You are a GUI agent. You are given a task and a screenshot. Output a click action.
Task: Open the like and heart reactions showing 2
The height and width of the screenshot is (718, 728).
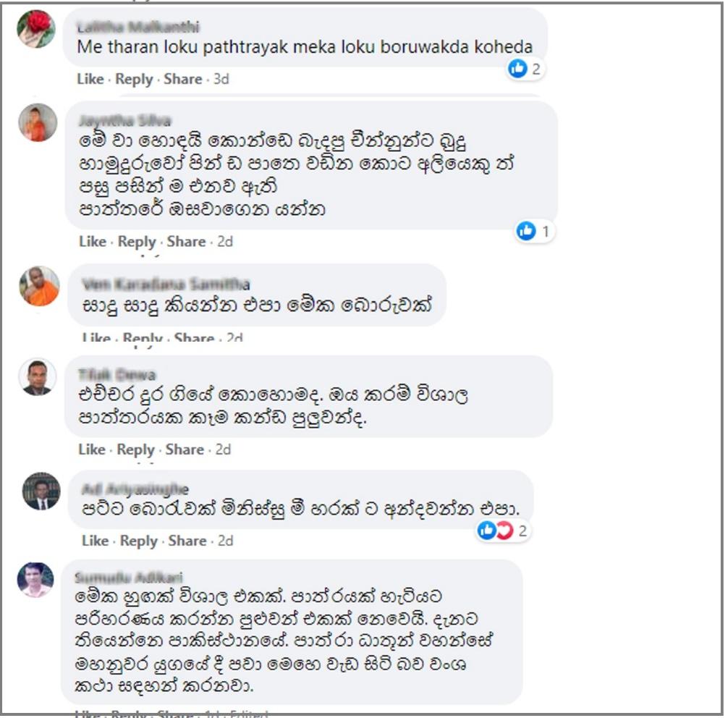coord(503,531)
